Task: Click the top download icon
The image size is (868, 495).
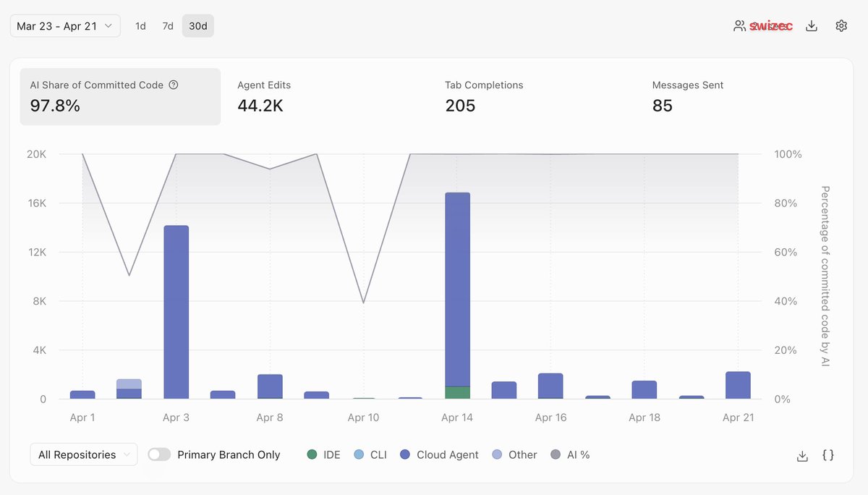Action: [812, 26]
